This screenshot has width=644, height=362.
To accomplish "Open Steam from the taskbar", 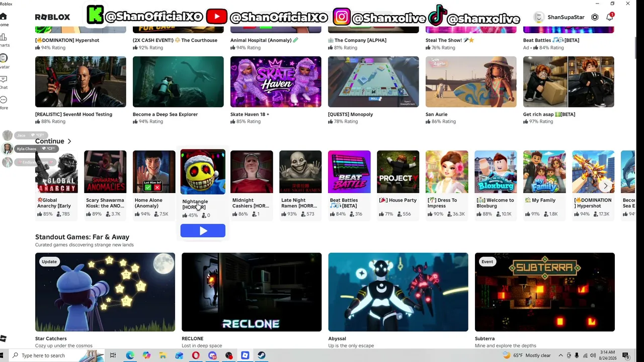I will coord(262,355).
